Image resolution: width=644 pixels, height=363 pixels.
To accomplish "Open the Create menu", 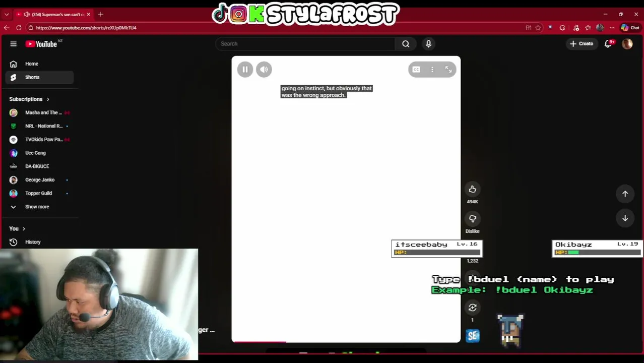I will click(581, 44).
